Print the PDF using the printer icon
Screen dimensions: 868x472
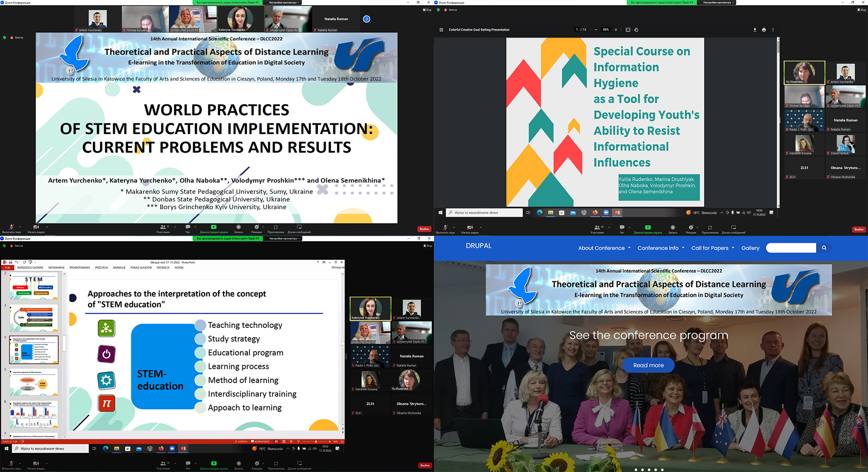click(764, 30)
